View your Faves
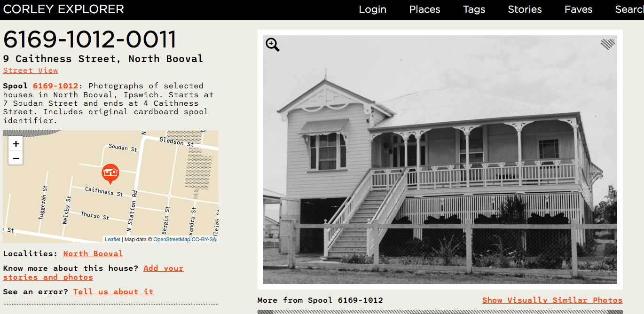 (578, 9)
